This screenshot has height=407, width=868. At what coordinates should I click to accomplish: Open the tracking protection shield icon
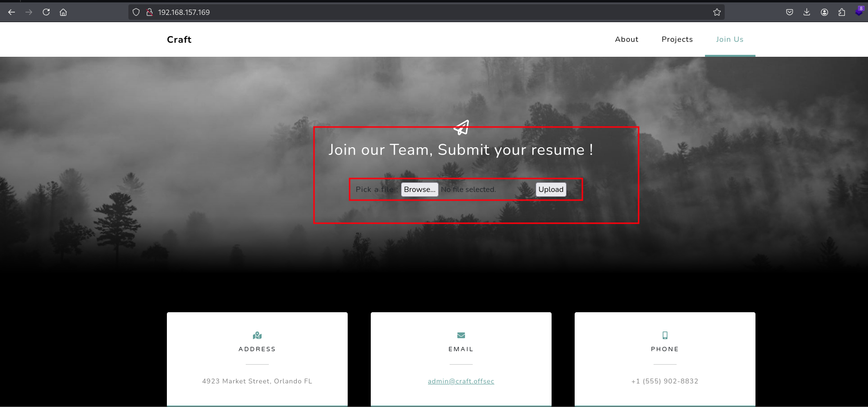(136, 12)
